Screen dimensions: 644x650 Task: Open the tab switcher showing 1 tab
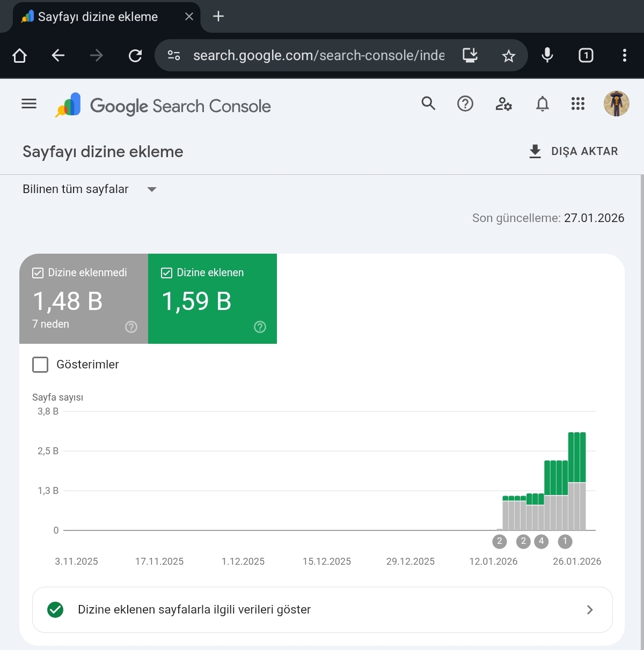(x=586, y=55)
